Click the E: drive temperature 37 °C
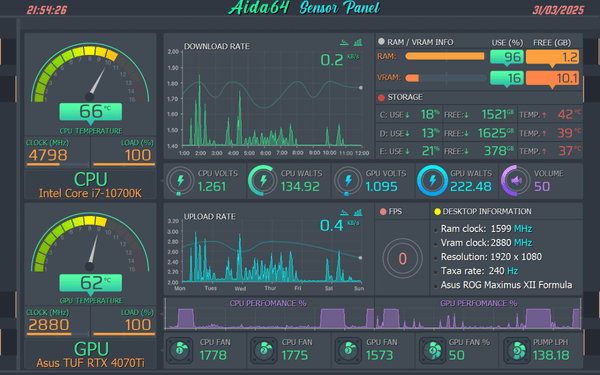The image size is (600, 375). 569,151
